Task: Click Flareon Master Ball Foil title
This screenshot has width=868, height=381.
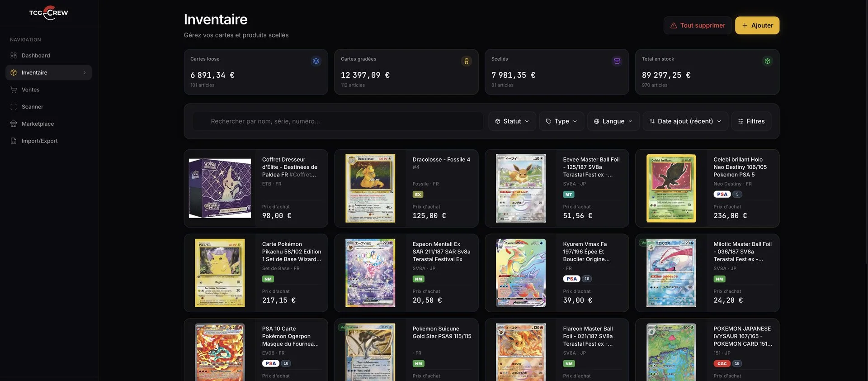Action: [588, 336]
